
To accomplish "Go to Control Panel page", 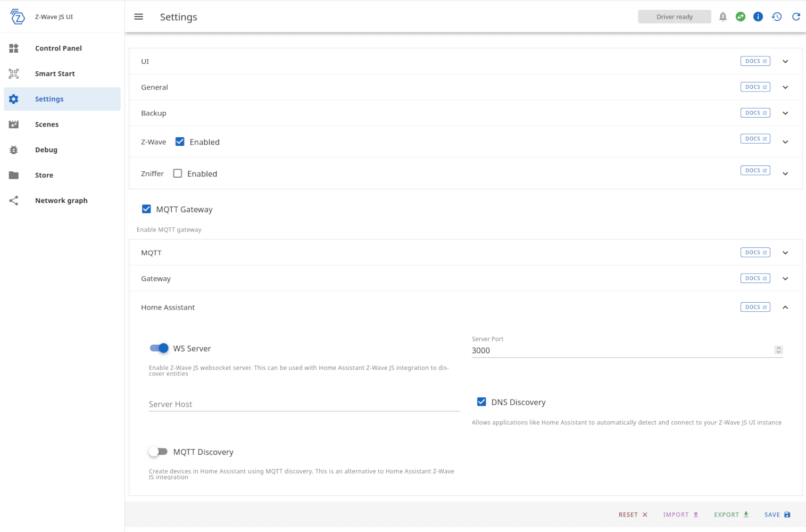I will [x=58, y=48].
